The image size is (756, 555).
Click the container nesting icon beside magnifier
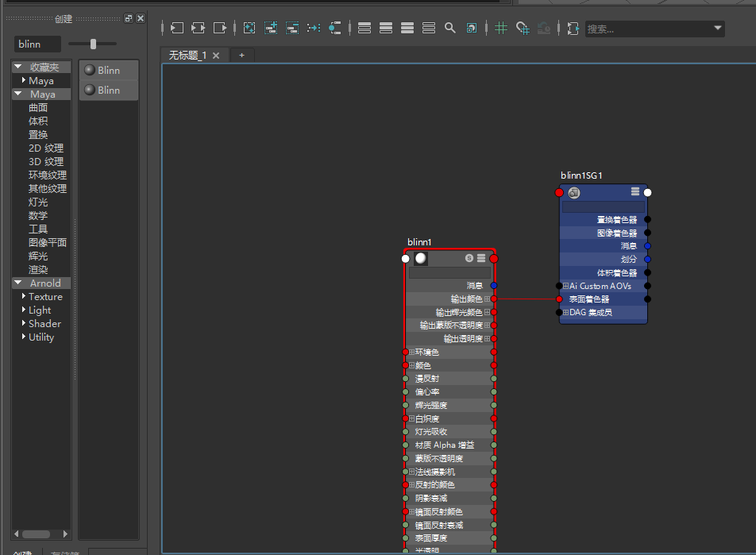pos(472,28)
